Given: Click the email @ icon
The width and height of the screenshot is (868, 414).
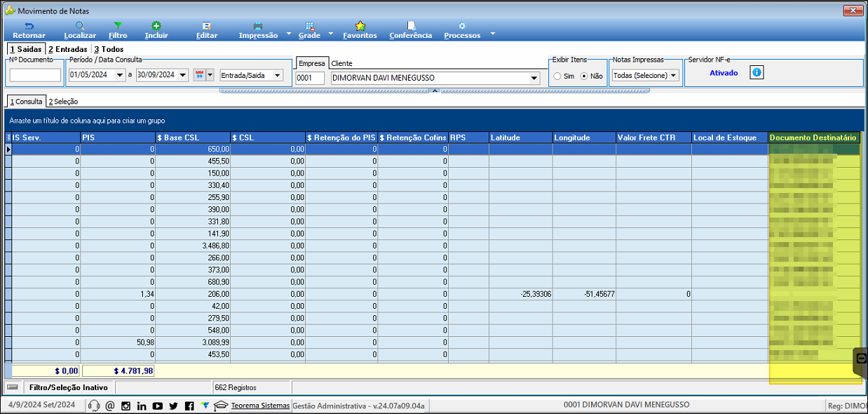Looking at the screenshot, I should tap(110, 406).
